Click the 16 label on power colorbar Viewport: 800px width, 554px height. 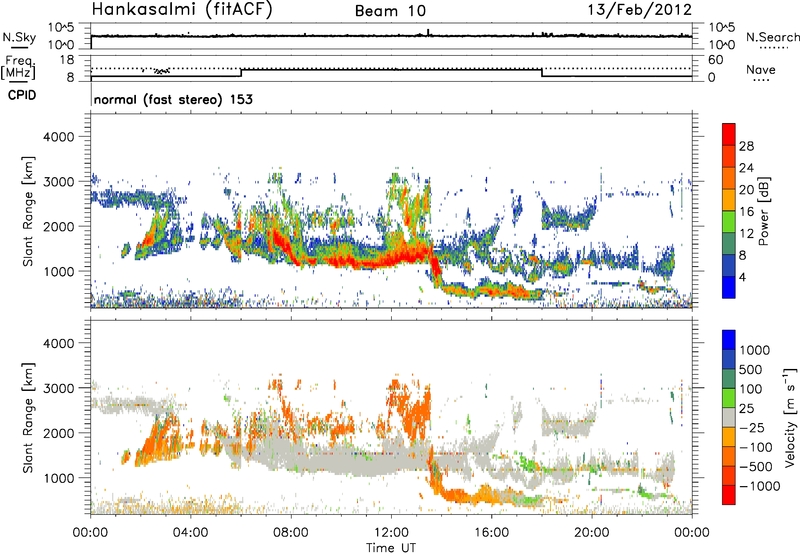click(746, 212)
